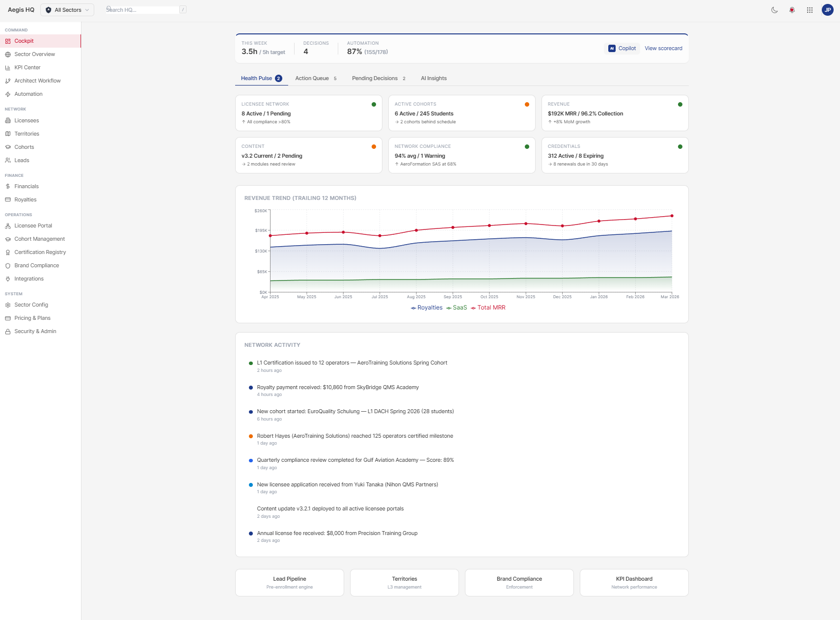Image resolution: width=840 pixels, height=620 pixels.
Task: Open JP user avatar menu
Action: coord(828,10)
